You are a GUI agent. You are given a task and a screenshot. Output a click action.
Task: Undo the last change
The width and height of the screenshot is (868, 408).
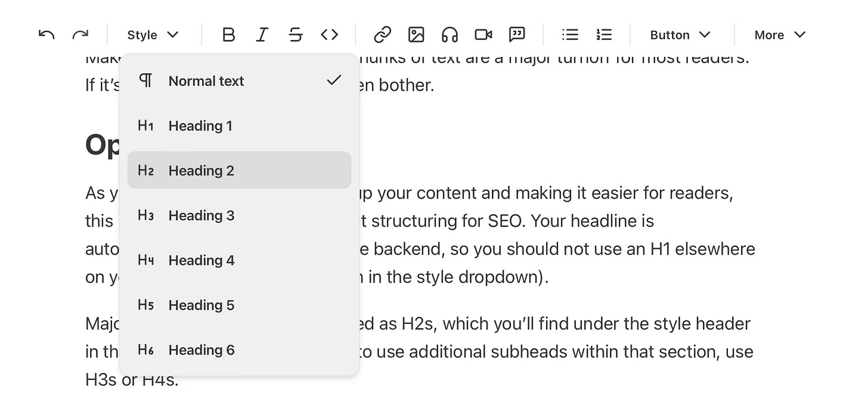click(46, 35)
